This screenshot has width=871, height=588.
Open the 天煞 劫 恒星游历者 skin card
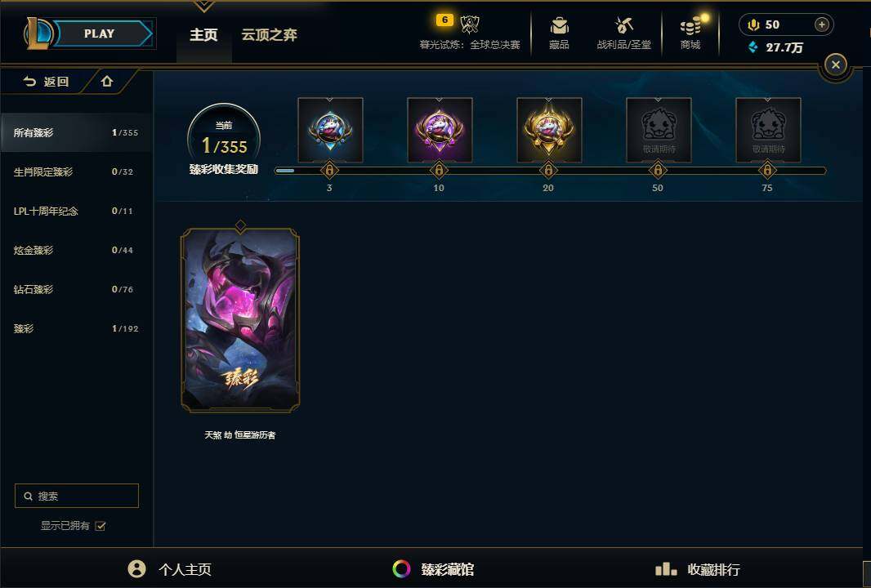click(x=240, y=320)
